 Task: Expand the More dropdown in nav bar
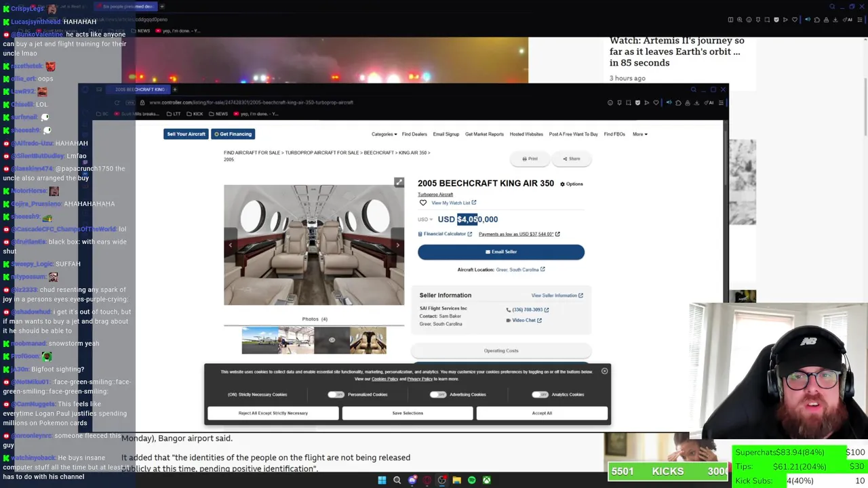[639, 134]
